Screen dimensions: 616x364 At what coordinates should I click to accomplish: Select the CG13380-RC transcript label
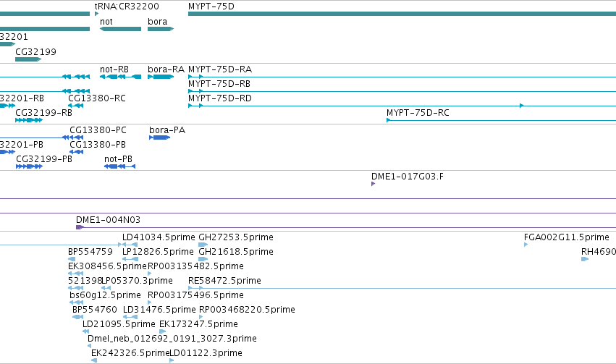[x=97, y=98]
